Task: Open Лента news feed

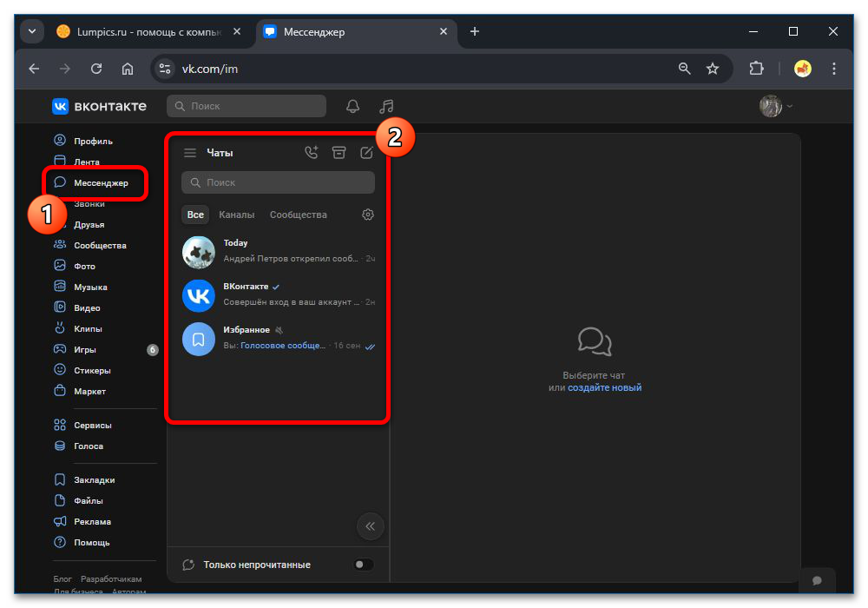Action: (86, 162)
